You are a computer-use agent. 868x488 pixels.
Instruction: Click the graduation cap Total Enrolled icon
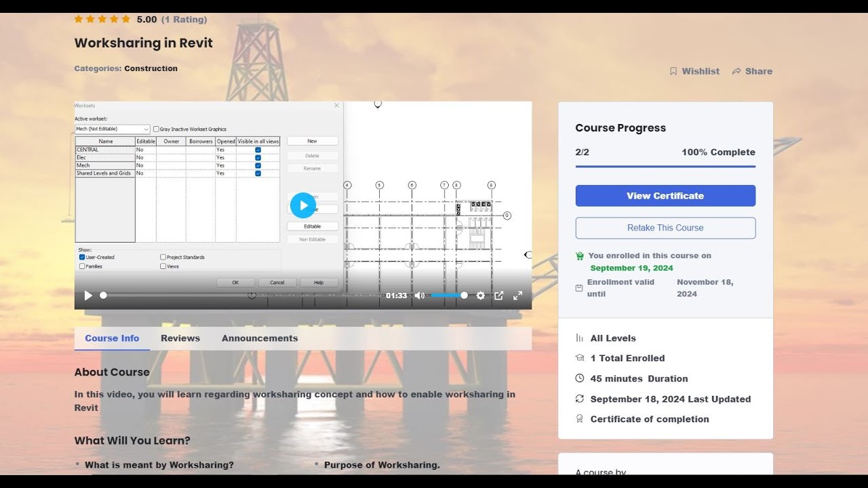[x=579, y=358]
